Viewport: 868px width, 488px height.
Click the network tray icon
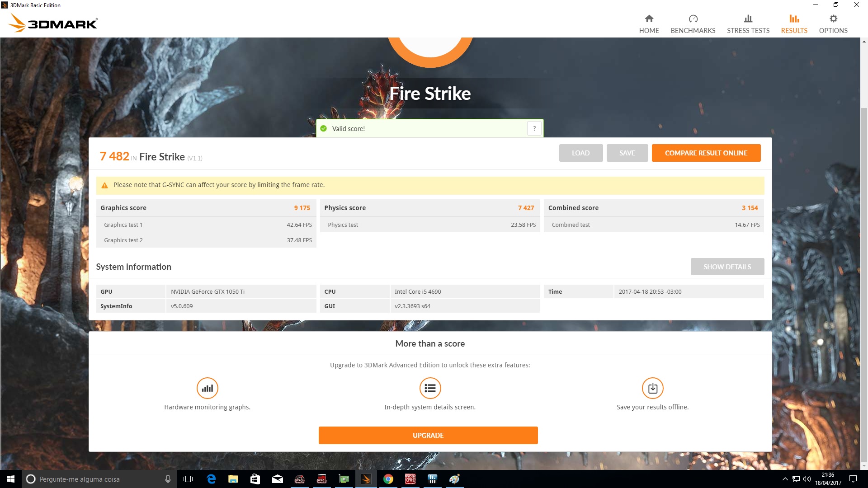(796, 479)
